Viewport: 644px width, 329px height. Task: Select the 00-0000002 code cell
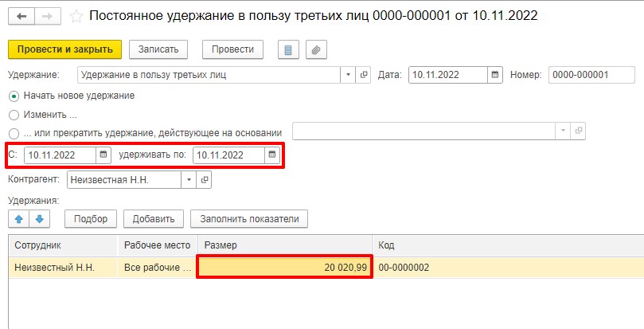(x=508, y=268)
